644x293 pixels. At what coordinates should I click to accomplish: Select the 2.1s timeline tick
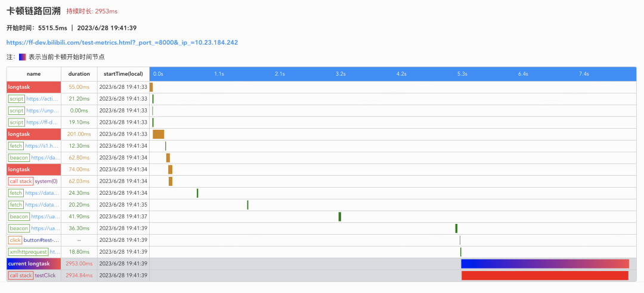click(280, 74)
